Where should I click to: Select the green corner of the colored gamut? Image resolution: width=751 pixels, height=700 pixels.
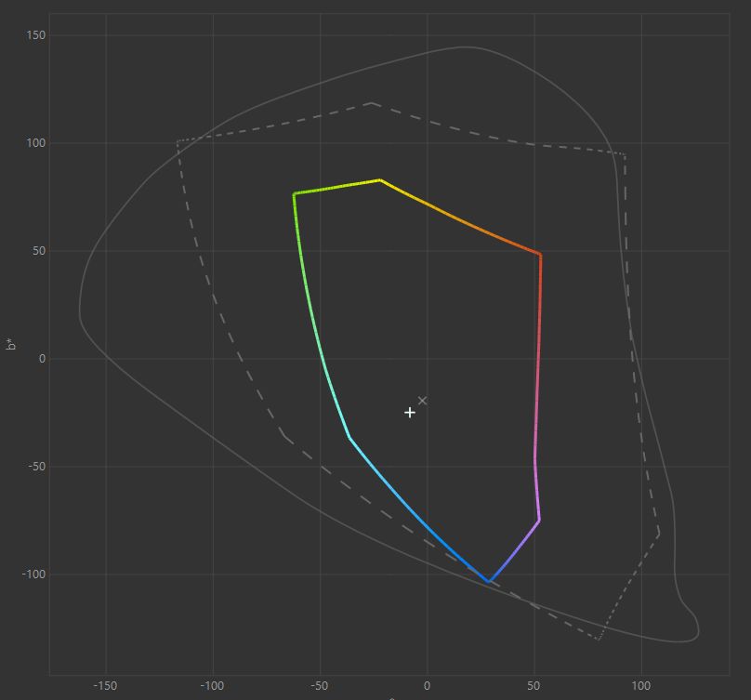click(294, 193)
